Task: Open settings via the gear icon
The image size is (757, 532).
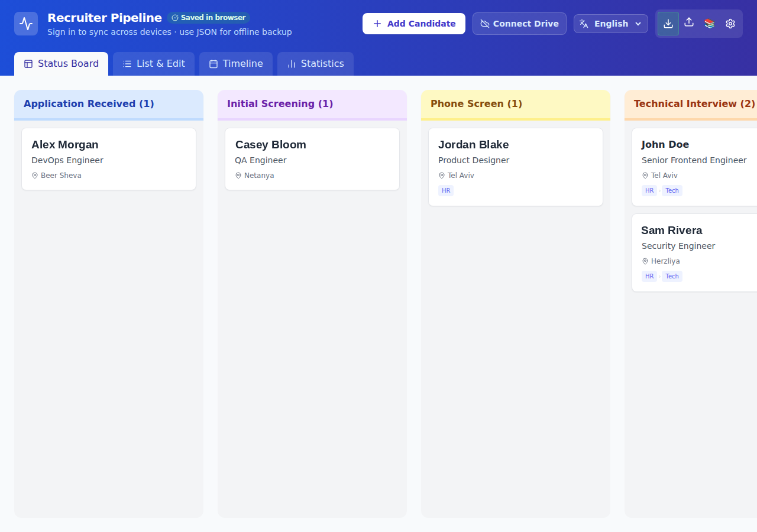Action: [x=730, y=24]
